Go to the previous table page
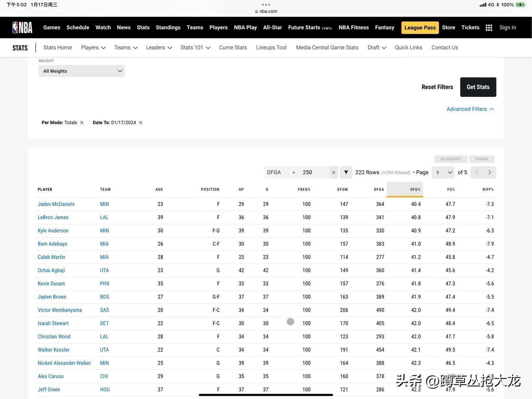Image resolution: width=532 pixels, height=399 pixels. tap(477, 172)
